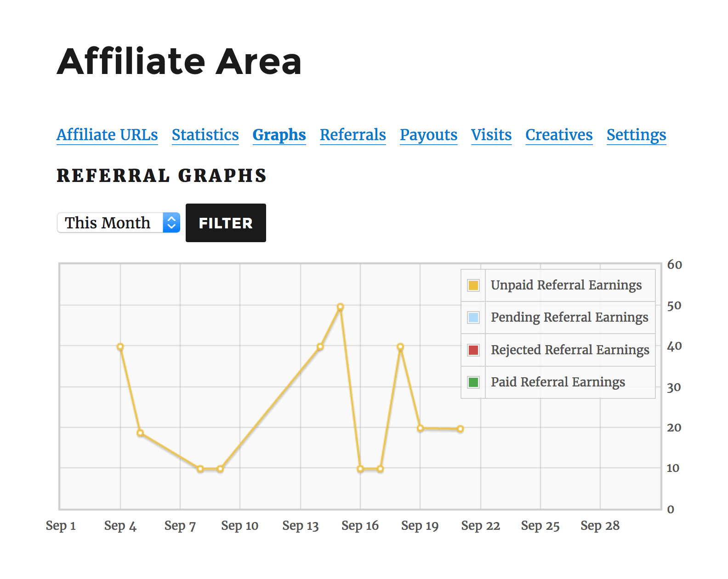Click the Paid Referral Earnings legend label

click(557, 382)
